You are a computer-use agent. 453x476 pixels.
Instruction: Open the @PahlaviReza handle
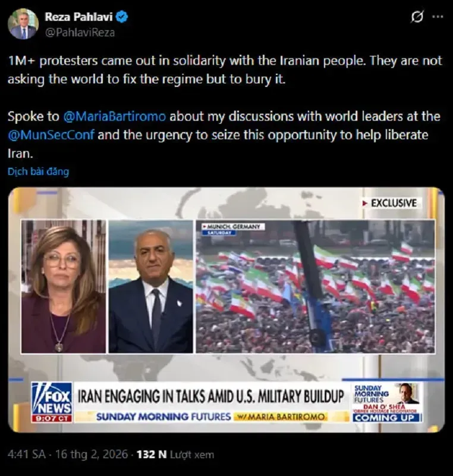pyautogui.click(x=80, y=33)
